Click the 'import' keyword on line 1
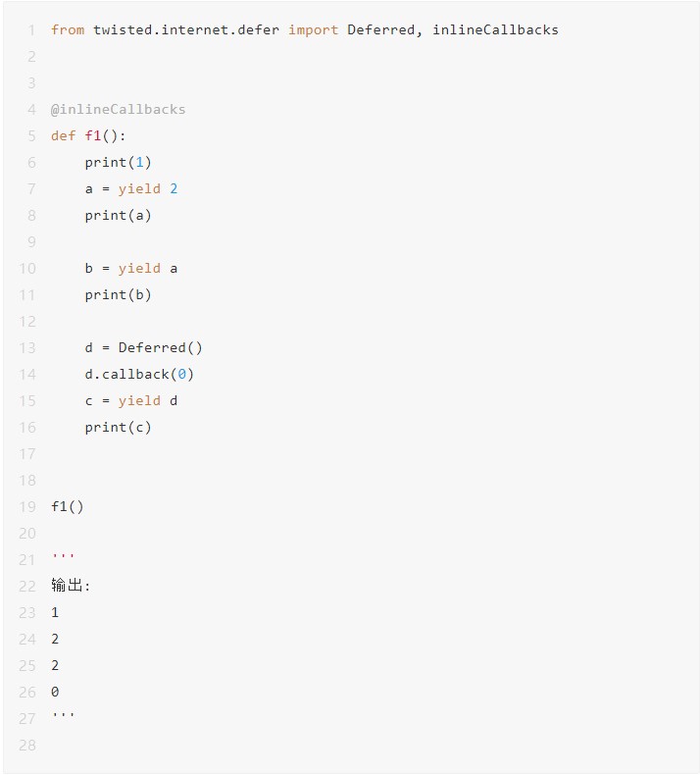The width and height of the screenshot is (700, 775). pyautogui.click(x=313, y=29)
